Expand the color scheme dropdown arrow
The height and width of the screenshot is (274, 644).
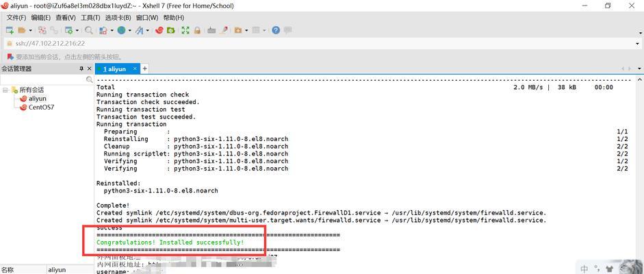click(x=112, y=30)
